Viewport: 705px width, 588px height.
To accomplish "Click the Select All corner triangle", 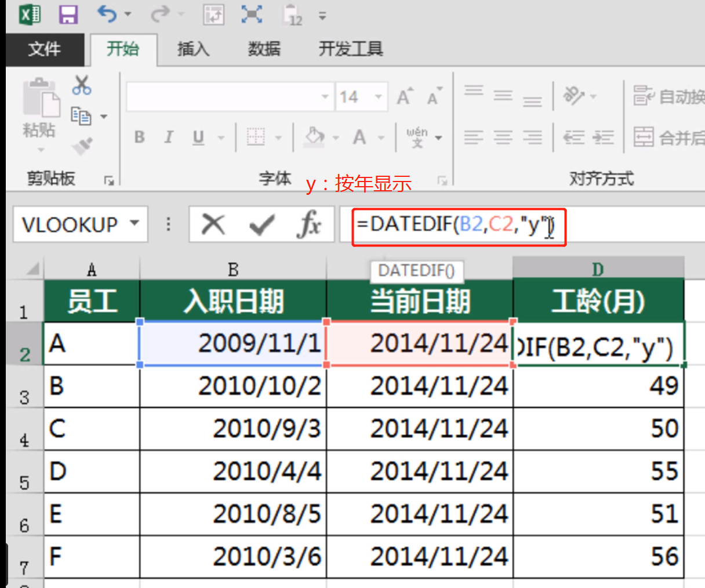I will coord(32,268).
